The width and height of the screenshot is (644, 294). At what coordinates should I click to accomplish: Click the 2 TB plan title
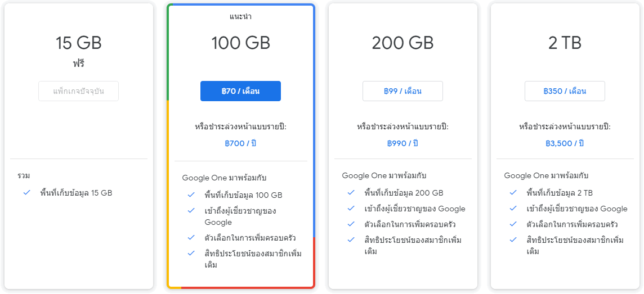click(x=565, y=43)
